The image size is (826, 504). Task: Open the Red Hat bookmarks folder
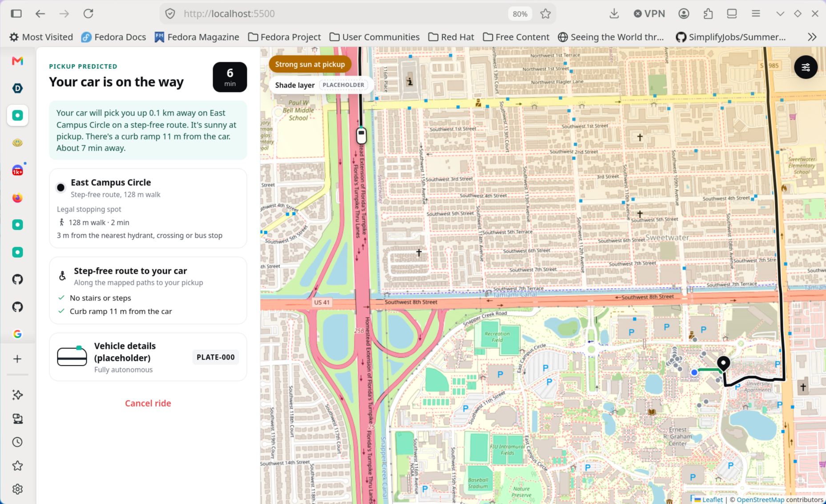(x=451, y=37)
